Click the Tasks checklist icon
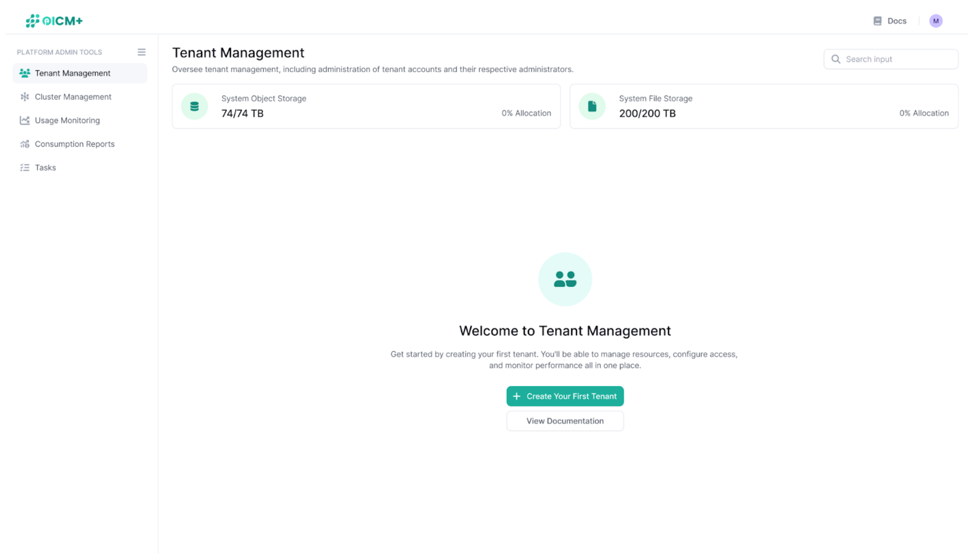 24,167
